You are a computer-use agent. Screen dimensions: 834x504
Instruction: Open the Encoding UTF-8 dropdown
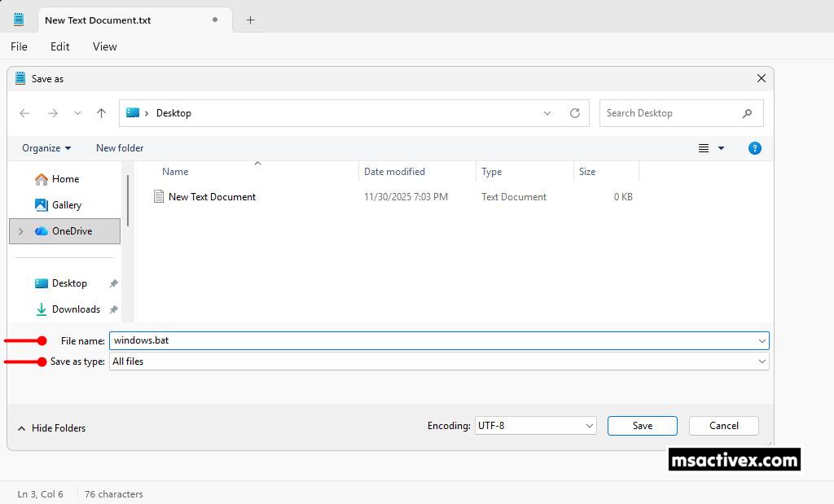point(535,426)
